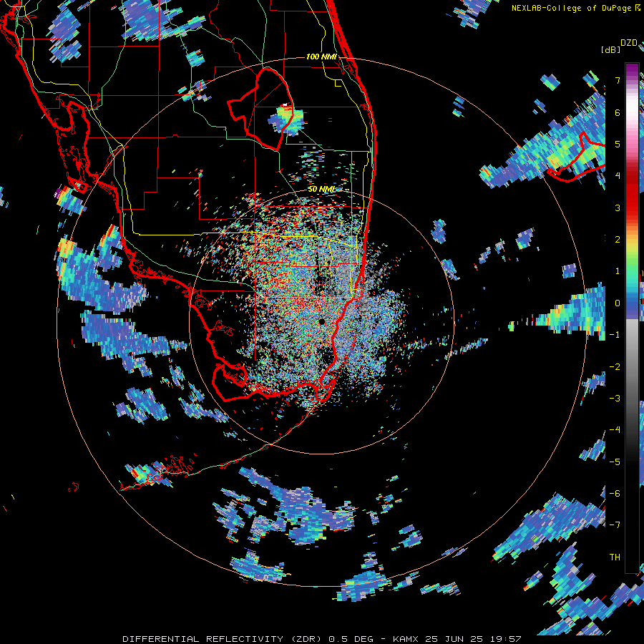644x644 pixels.
Task: Pick the -5 tick label on the scale
Action: tap(615, 462)
